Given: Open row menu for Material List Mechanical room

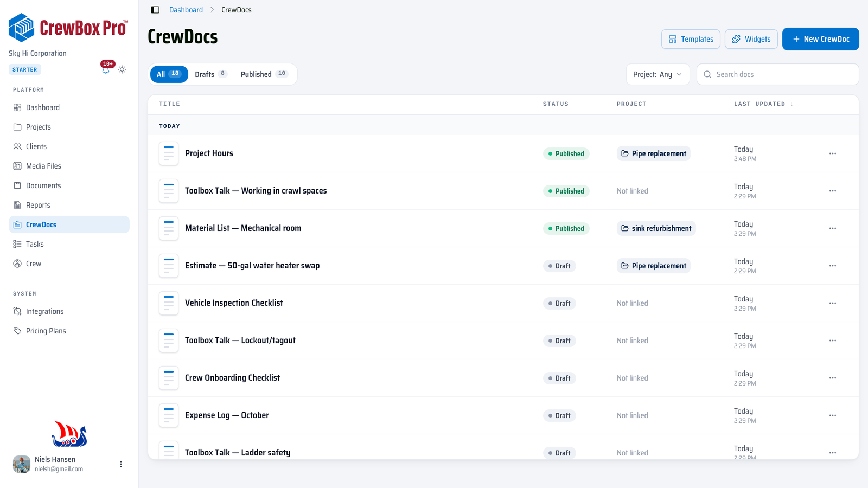Looking at the screenshot, I should (x=833, y=228).
